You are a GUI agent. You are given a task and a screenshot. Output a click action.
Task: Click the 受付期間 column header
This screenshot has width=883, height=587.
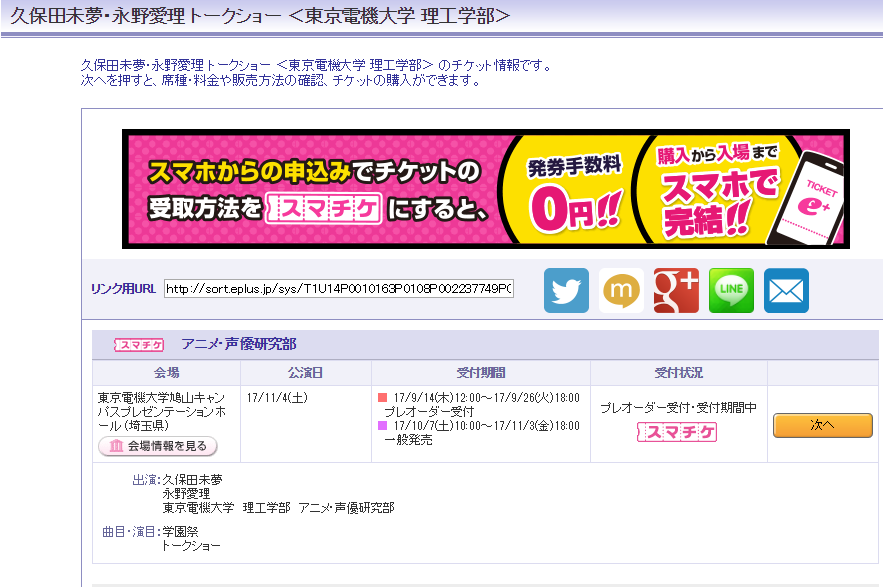pyautogui.click(x=480, y=373)
